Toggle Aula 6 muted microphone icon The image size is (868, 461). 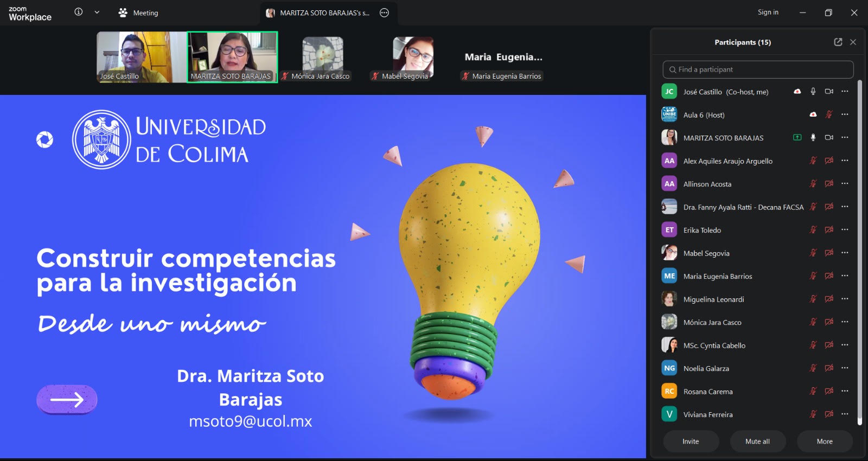click(829, 114)
